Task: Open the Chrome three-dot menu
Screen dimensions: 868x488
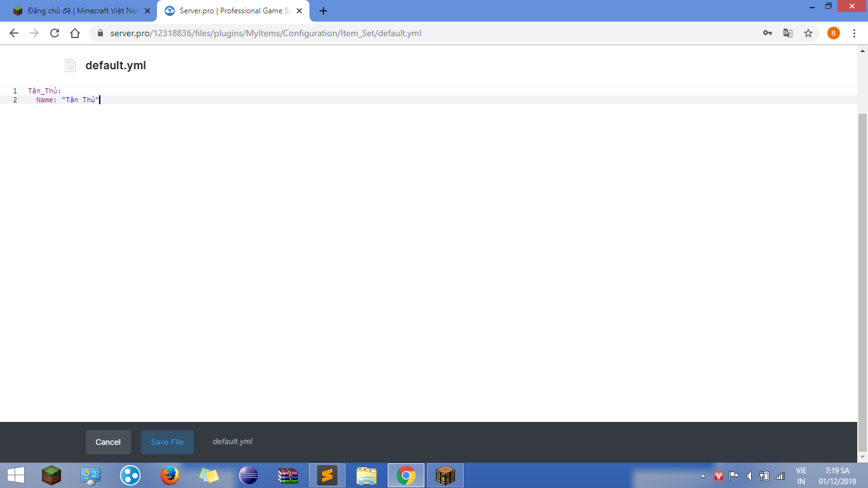Action: pyautogui.click(x=854, y=33)
